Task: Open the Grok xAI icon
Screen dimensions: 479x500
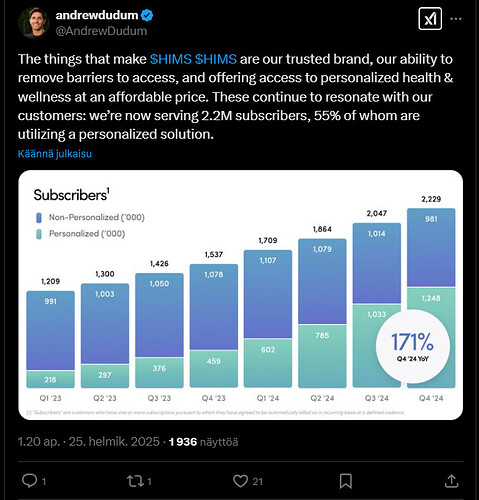Action: 430,19
